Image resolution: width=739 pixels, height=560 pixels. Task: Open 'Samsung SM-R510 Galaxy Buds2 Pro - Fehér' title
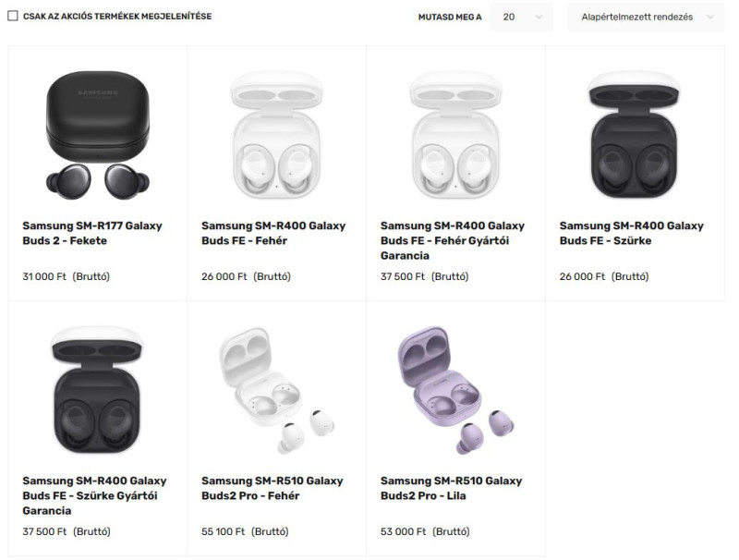pos(273,488)
